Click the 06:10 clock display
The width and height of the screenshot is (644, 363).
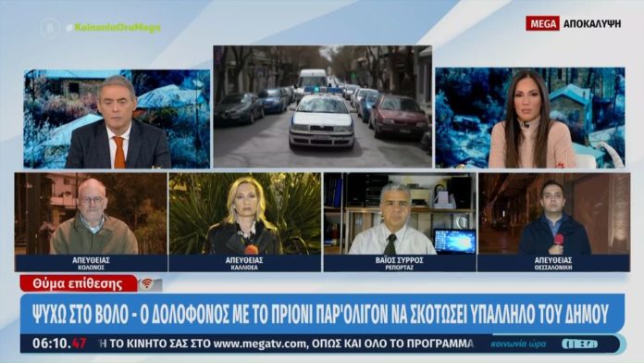coord(59,344)
